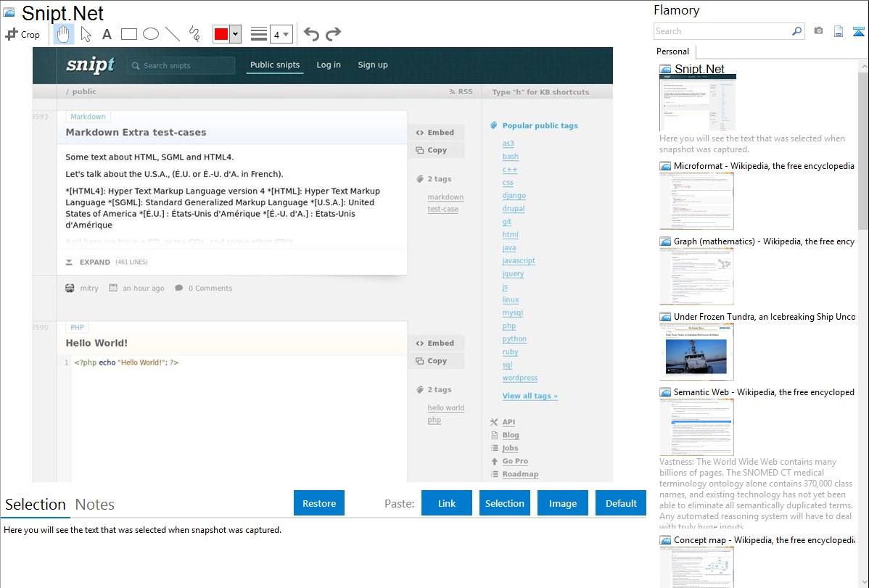Image resolution: width=869 pixels, height=588 pixels.
Task: Click the author name mitry
Action: [88, 288]
